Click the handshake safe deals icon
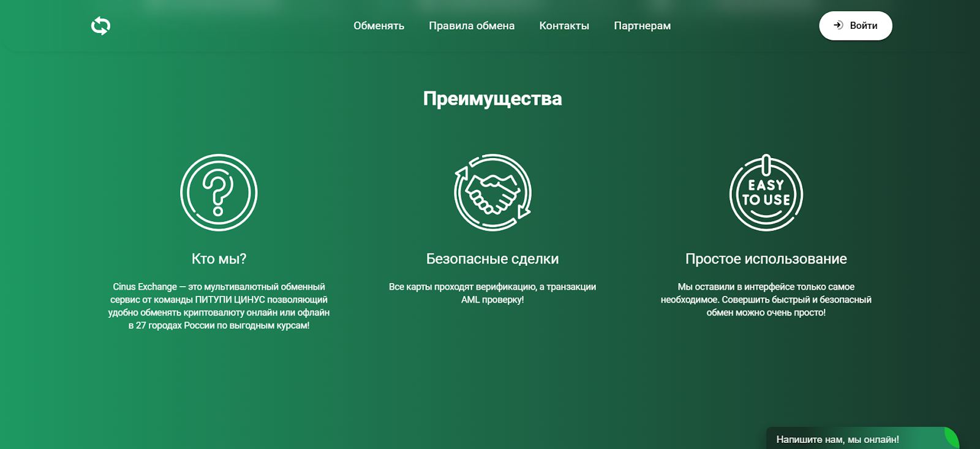 [x=492, y=192]
